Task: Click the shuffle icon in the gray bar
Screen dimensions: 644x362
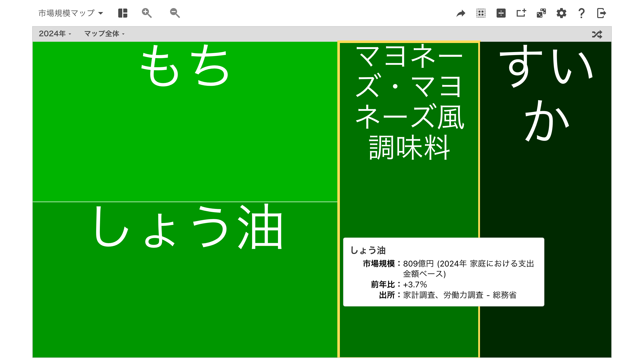Action: coord(597,34)
